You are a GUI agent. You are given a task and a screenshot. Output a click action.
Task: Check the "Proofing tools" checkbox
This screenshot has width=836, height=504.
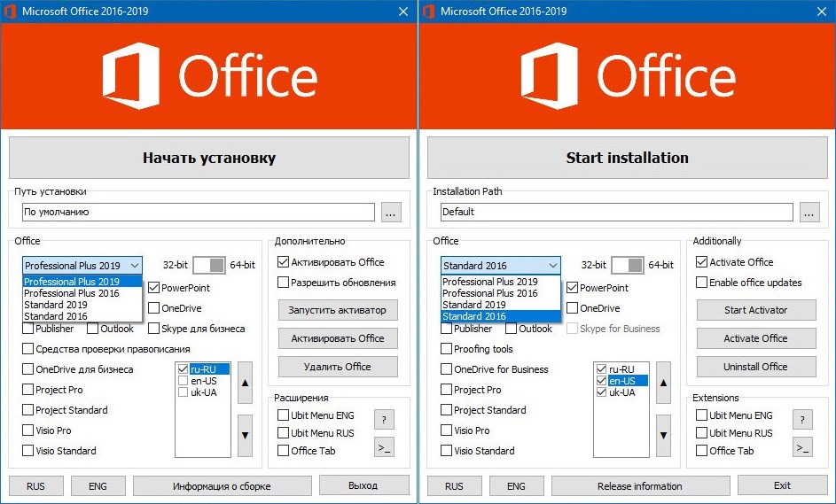pos(447,349)
